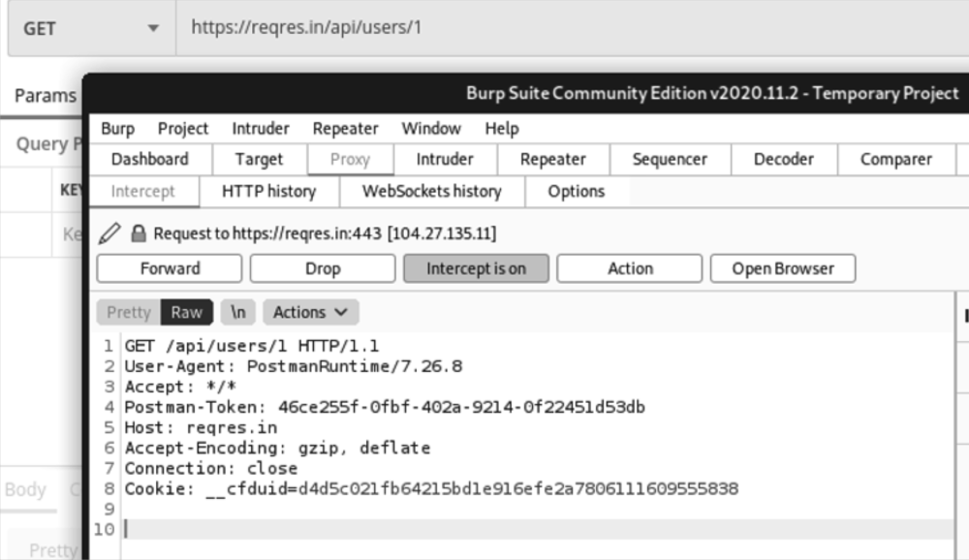This screenshot has height=560, width=969.
Task: Click the User-Agent header line
Action: pyautogui.click(x=294, y=366)
